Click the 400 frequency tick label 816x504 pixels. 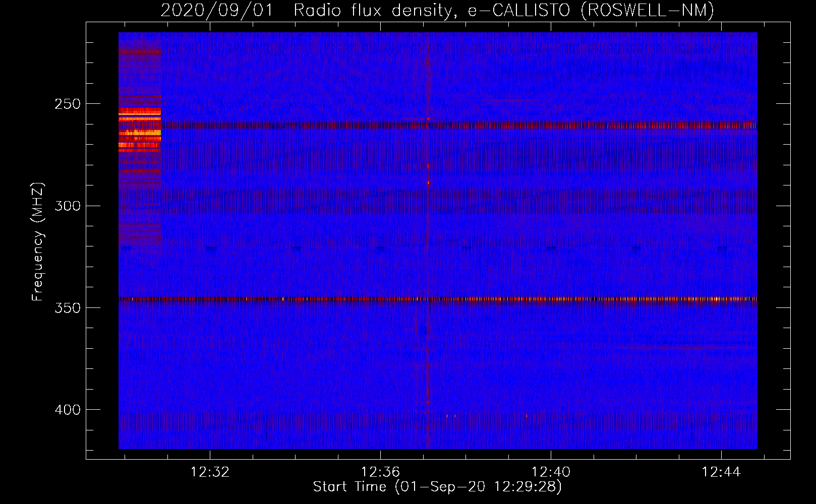point(68,410)
